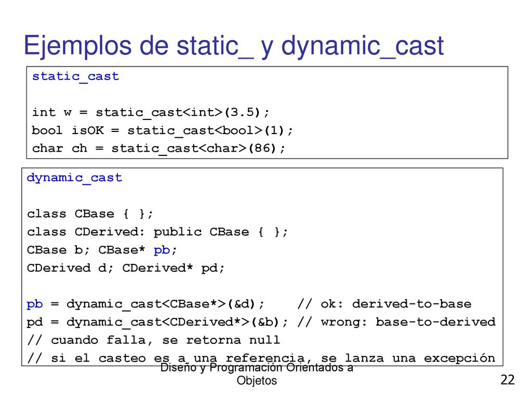Image resolution: width=532 pixels, height=399 pixels.
Task: Click the slide number 22
Action: 508,380
